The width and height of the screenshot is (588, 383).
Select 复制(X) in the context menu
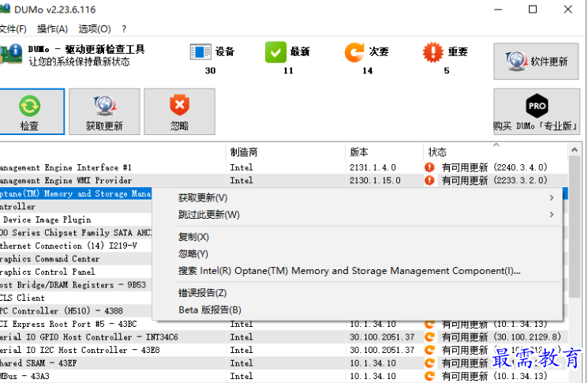193,237
